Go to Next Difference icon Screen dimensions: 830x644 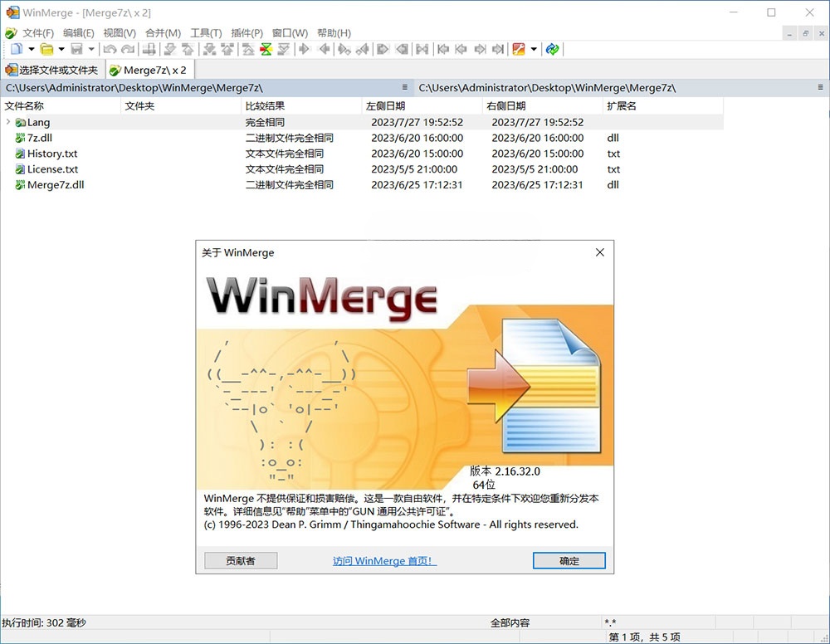point(170,49)
